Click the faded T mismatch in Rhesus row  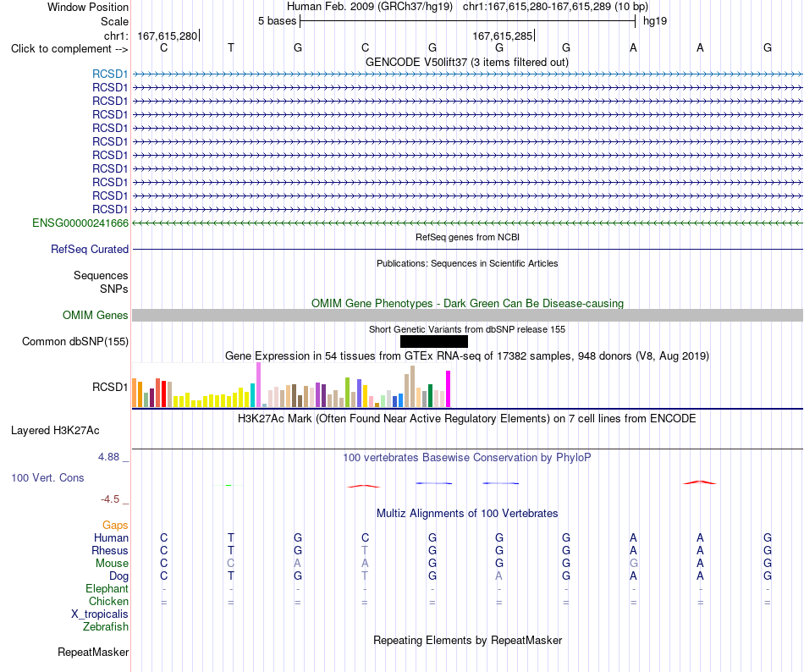[365, 550]
